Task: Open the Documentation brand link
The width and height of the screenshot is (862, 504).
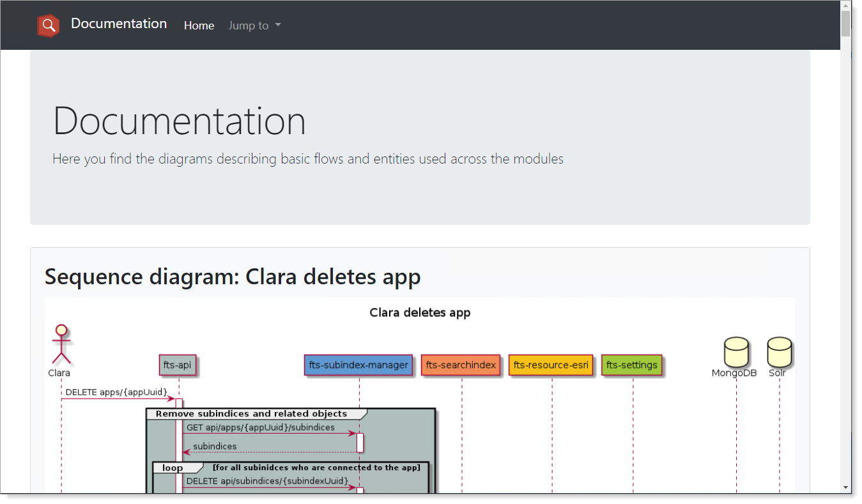Action: click(119, 24)
